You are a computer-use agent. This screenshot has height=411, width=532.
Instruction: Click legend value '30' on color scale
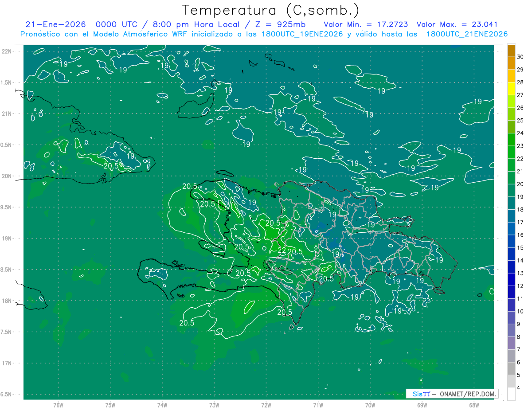(520, 57)
